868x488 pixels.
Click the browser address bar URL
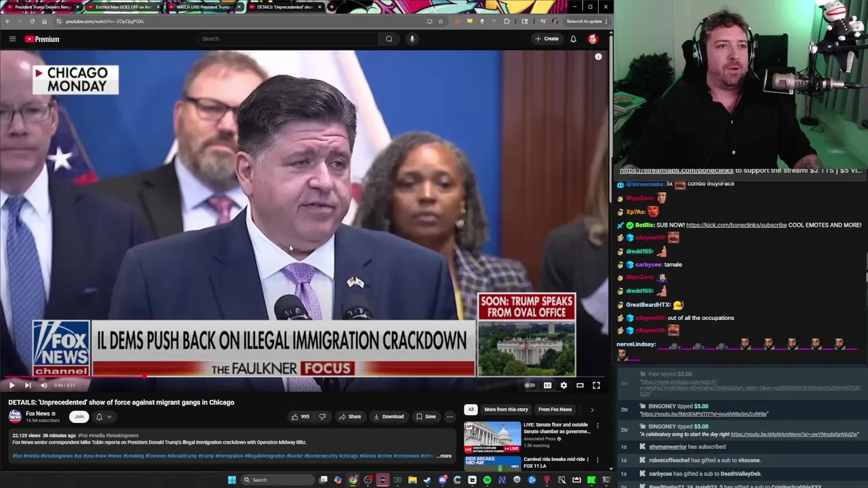[105, 21]
